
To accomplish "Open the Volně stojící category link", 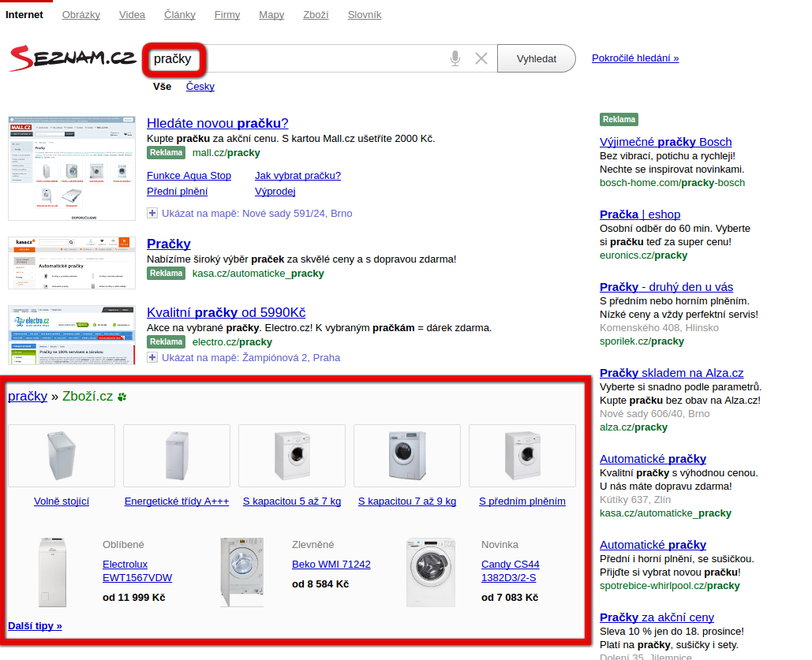I will 62,501.
